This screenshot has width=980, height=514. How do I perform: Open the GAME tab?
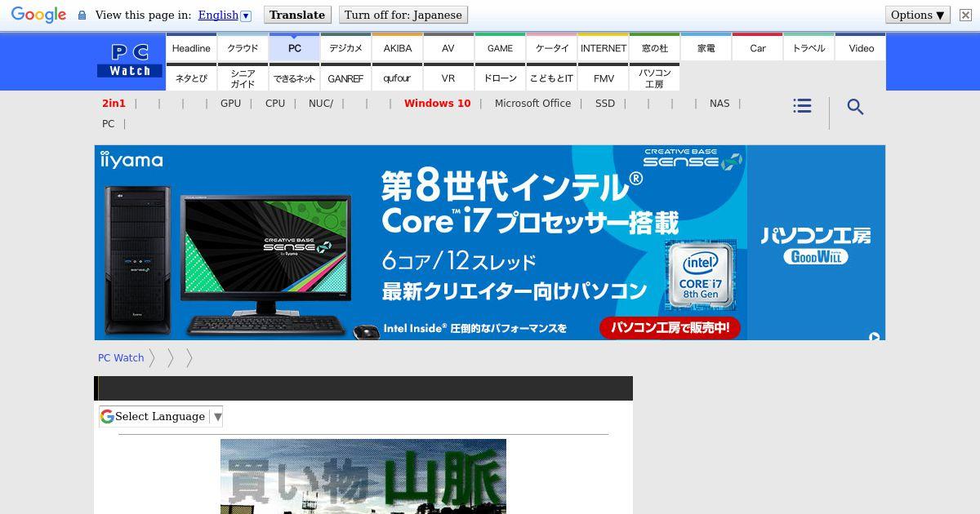[500, 48]
